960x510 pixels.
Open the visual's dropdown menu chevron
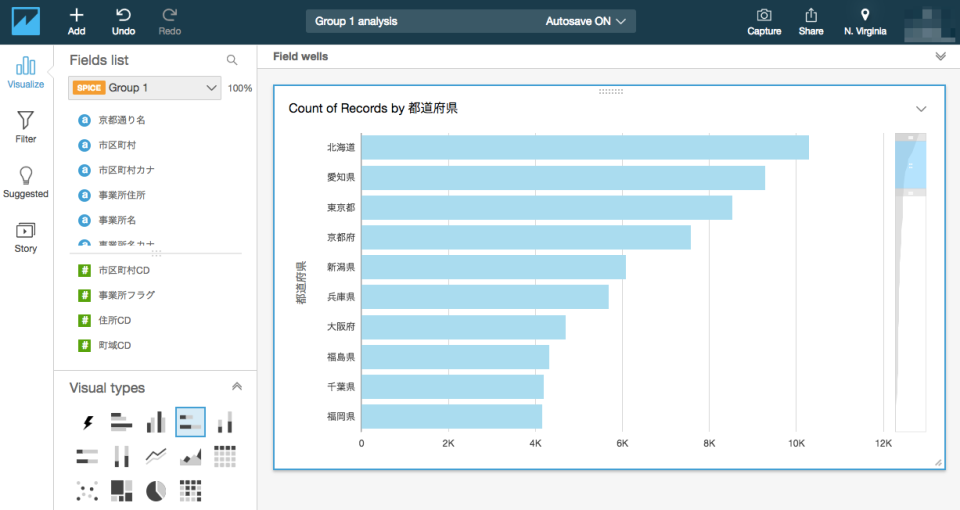pyautogui.click(x=921, y=109)
